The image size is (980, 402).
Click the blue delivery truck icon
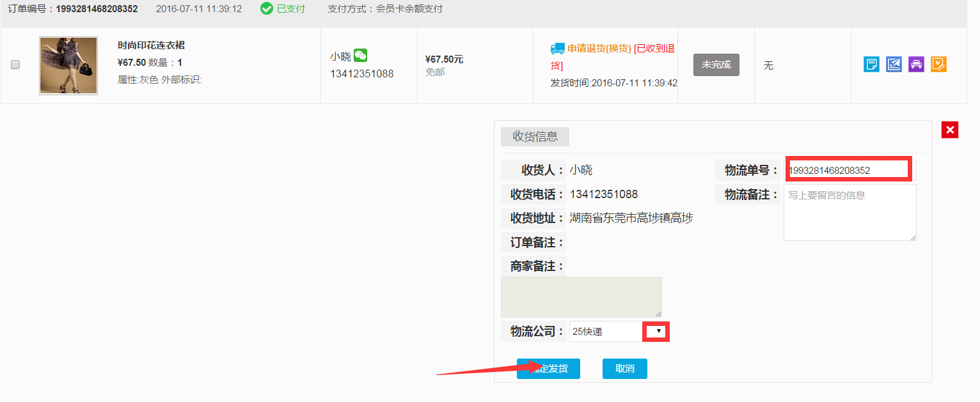[557, 49]
